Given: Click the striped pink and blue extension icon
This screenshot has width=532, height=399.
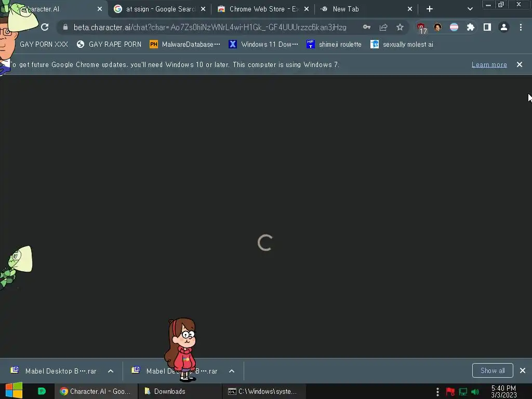Looking at the screenshot, I should point(454,27).
